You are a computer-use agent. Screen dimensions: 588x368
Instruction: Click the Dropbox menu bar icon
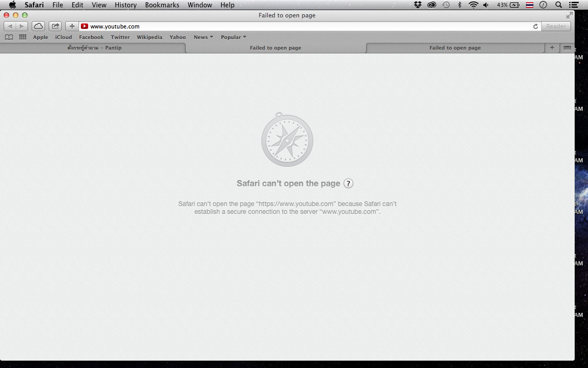(418, 5)
